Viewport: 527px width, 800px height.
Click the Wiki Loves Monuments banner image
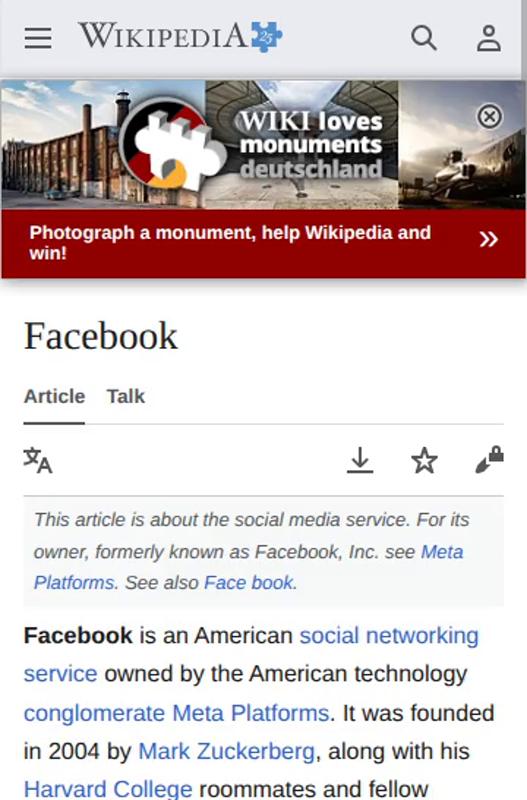263,144
